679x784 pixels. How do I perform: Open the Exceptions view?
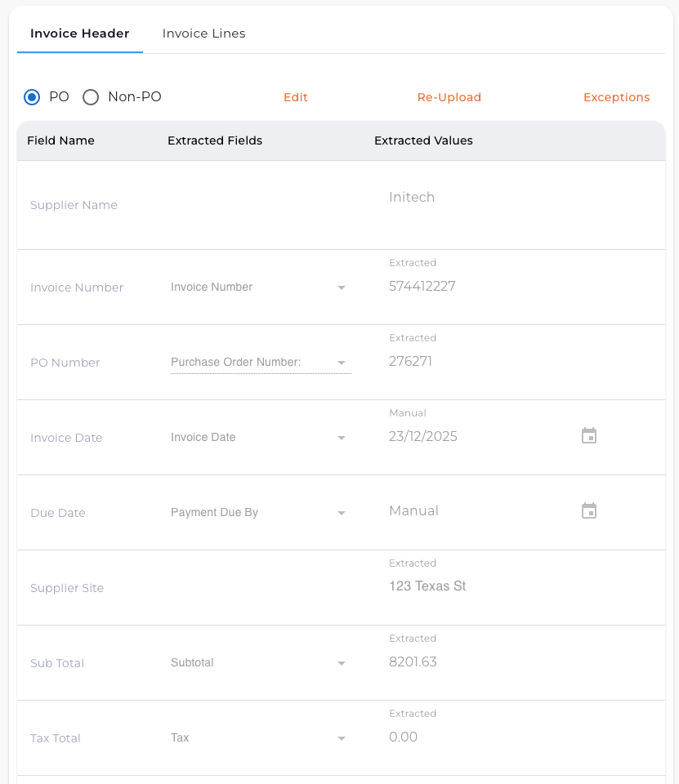[617, 96]
